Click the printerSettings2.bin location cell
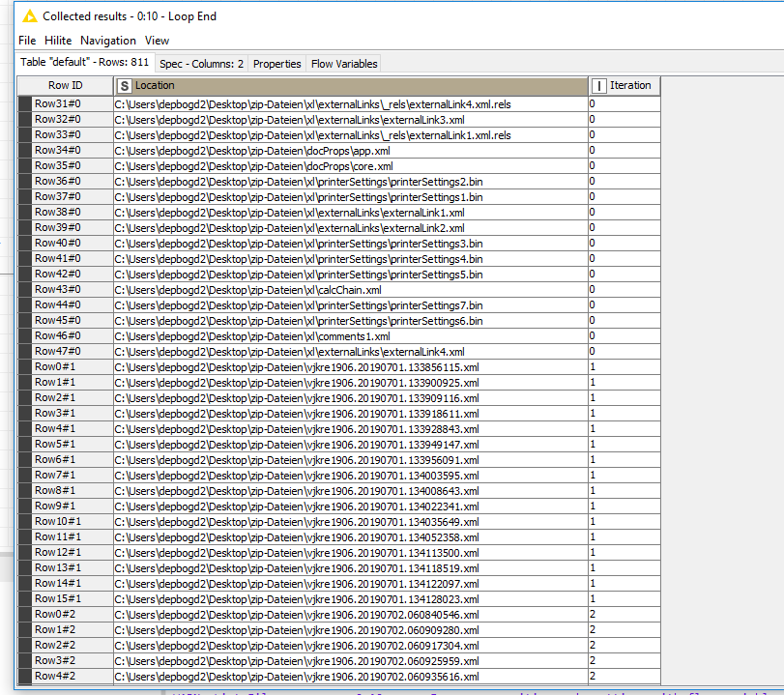The height and width of the screenshot is (695, 784). [351, 182]
